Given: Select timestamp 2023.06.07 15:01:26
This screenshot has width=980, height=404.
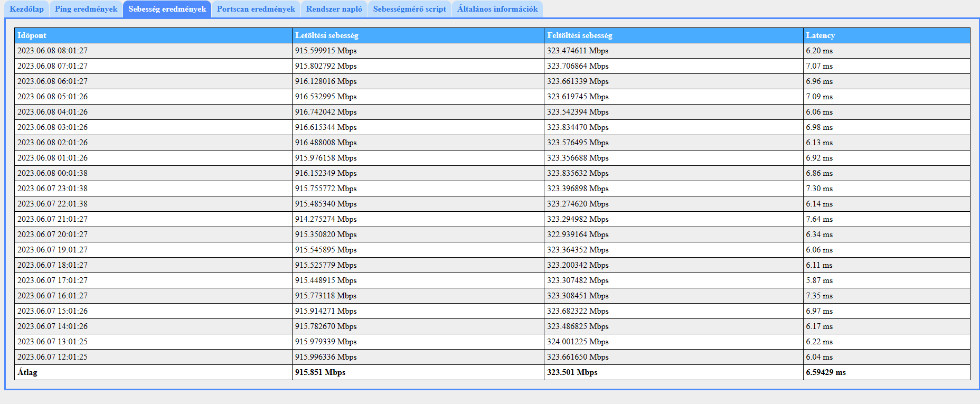Looking at the screenshot, I should 53,311.
